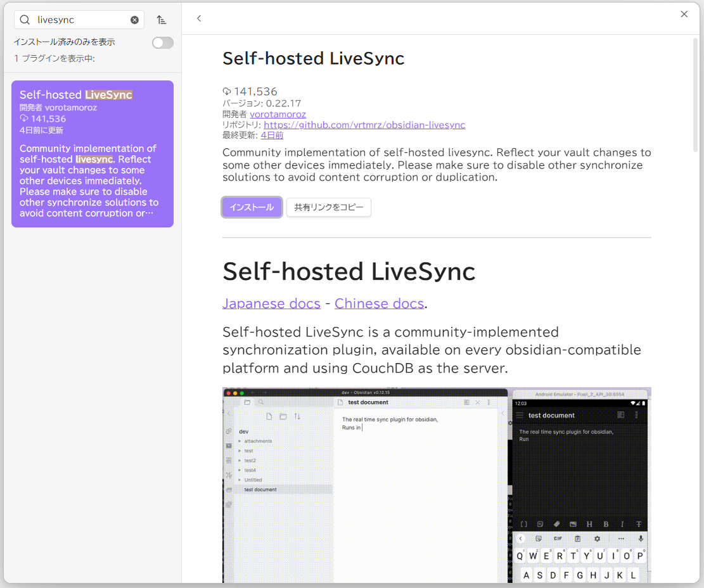This screenshot has width=704, height=588.
Task: Click the plugin details vertical scrollbar
Action: tap(695, 95)
